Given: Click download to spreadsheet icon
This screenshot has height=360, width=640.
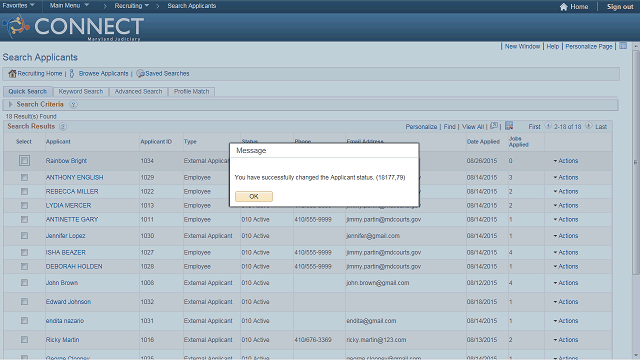Looking at the screenshot, I should pos(509,126).
